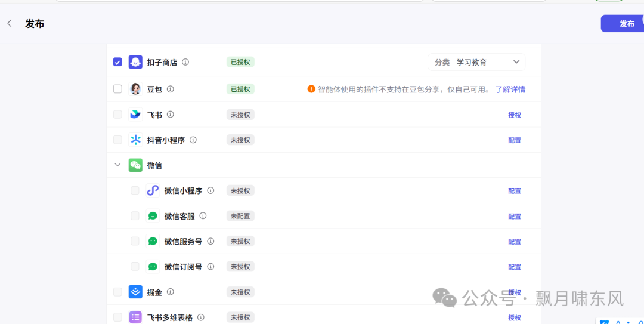644x324 pixels.
Task: Check the 微信小程序 checkbox
Action: (135, 190)
